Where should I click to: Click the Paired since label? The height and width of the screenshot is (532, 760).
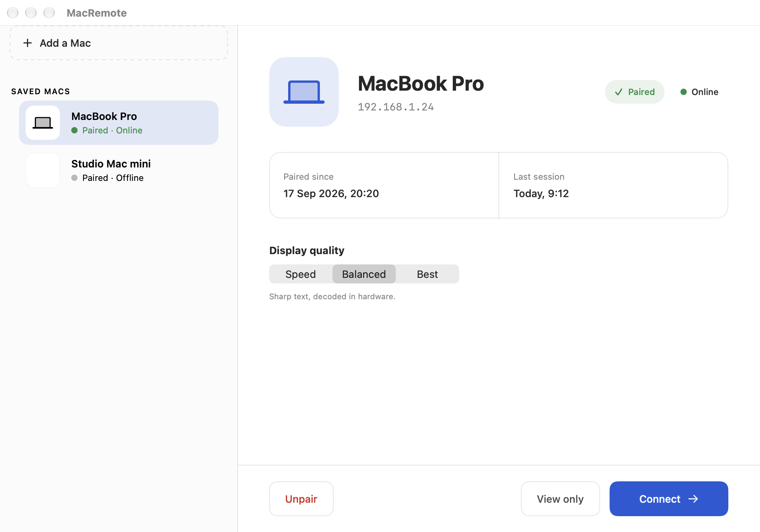click(308, 177)
